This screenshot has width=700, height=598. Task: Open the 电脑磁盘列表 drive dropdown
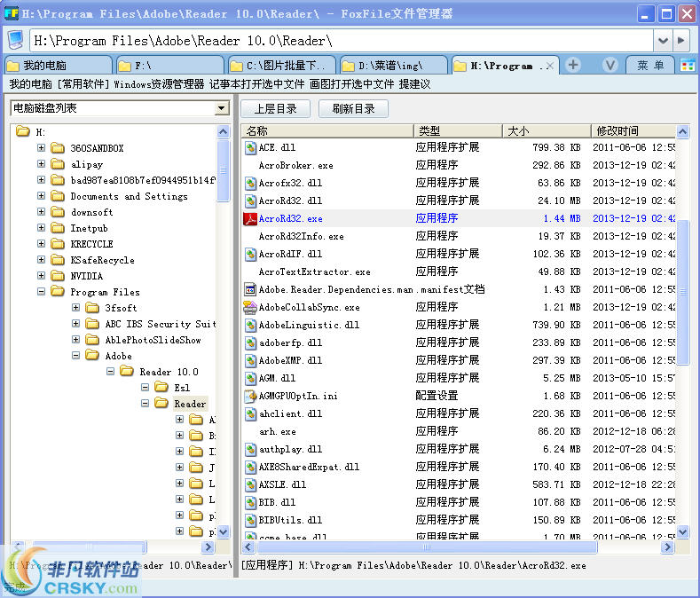[x=222, y=108]
